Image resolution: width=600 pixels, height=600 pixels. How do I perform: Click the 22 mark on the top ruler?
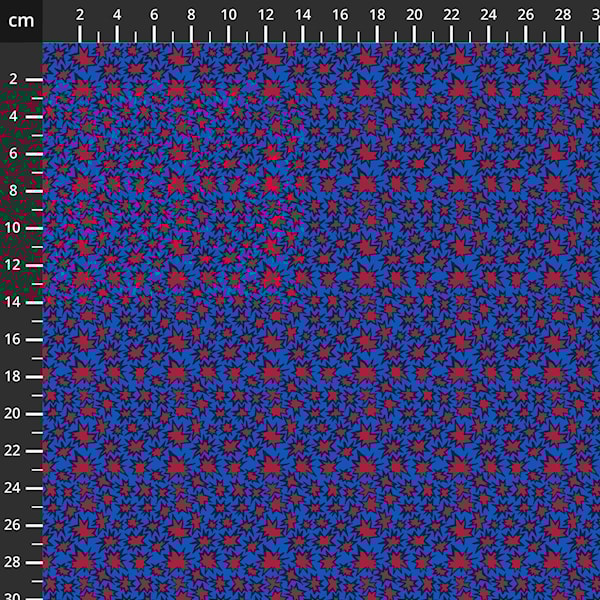[451, 34]
